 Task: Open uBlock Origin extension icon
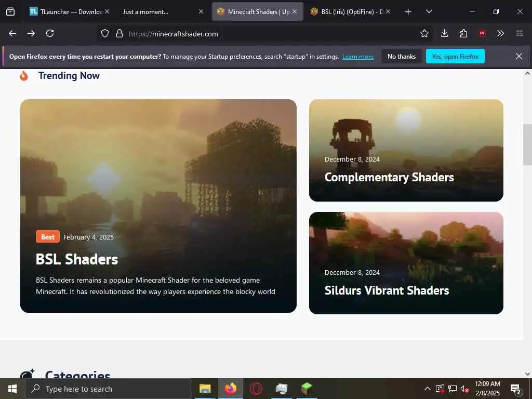(482, 33)
